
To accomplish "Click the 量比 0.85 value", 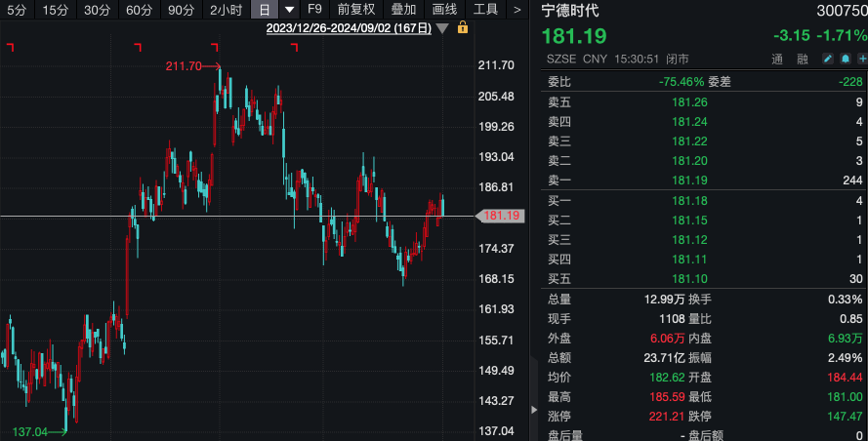I will [x=851, y=319].
